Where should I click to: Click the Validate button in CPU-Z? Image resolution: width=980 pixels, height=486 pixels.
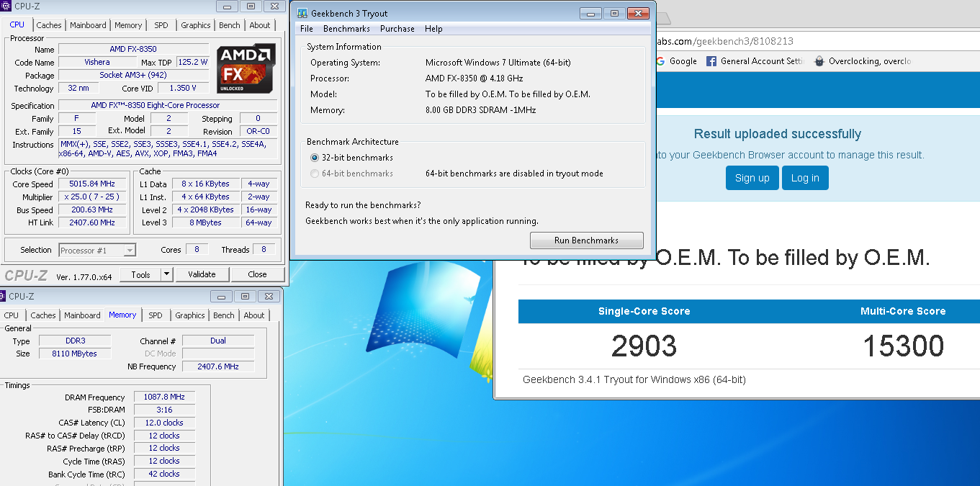202,274
